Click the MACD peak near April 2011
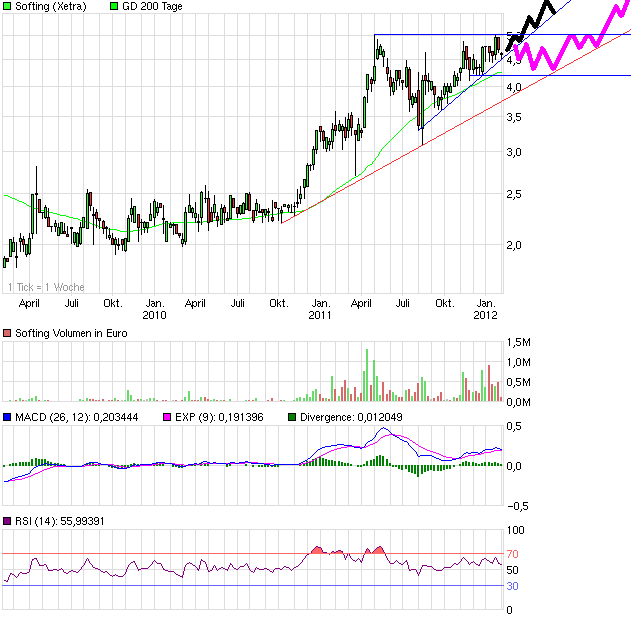The height and width of the screenshot is (618, 631). [x=384, y=428]
